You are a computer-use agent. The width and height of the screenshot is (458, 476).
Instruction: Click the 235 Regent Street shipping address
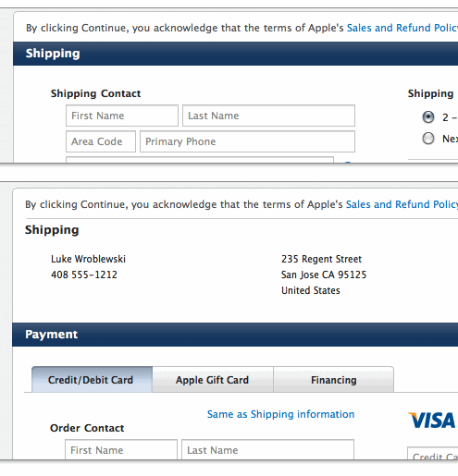point(321,259)
